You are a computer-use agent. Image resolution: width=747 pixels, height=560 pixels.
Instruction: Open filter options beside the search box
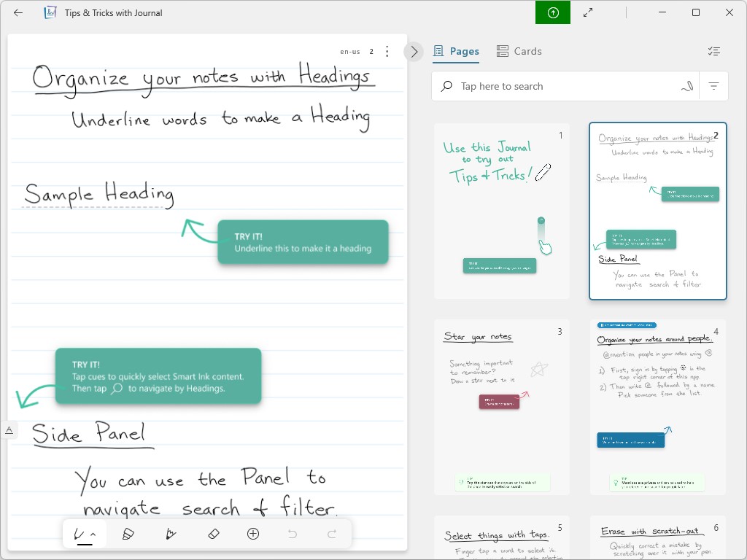[x=713, y=85]
